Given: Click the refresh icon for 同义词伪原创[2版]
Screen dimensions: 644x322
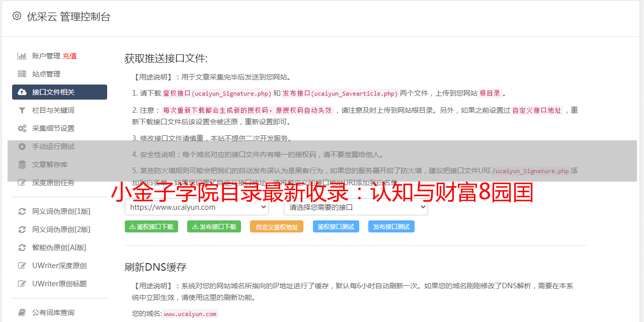Looking at the screenshot, I should coord(22,229).
